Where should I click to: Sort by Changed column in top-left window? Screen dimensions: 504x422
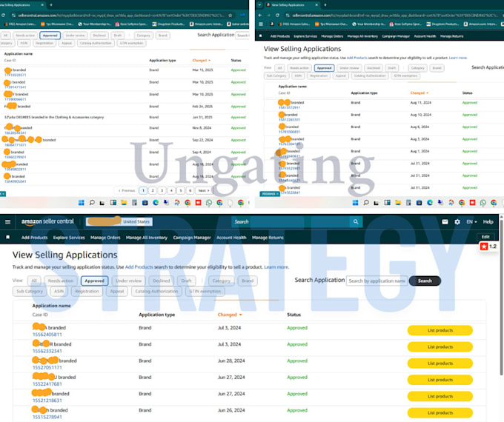coord(201,61)
